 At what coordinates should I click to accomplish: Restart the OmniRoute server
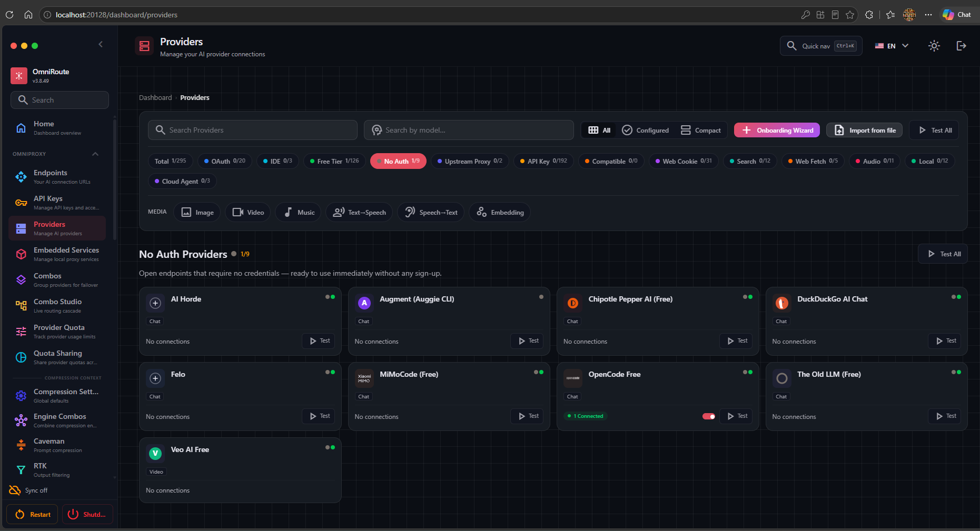pyautogui.click(x=32, y=515)
